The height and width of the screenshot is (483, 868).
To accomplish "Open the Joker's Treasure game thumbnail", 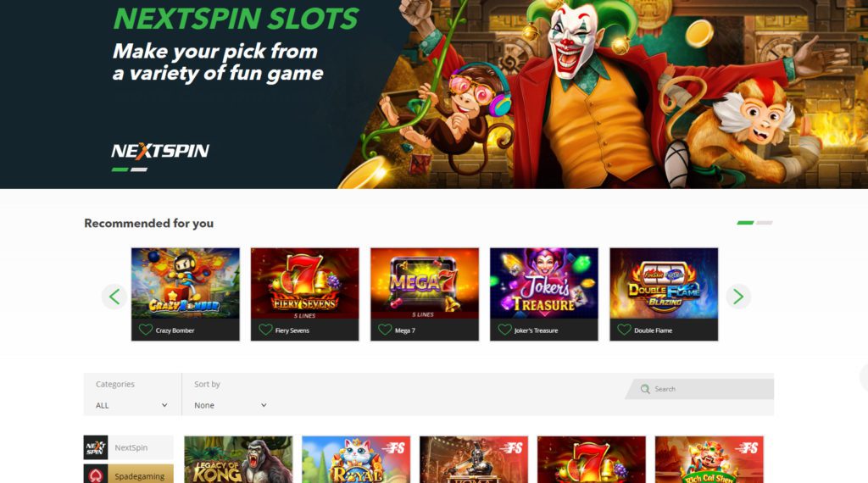I will point(544,283).
